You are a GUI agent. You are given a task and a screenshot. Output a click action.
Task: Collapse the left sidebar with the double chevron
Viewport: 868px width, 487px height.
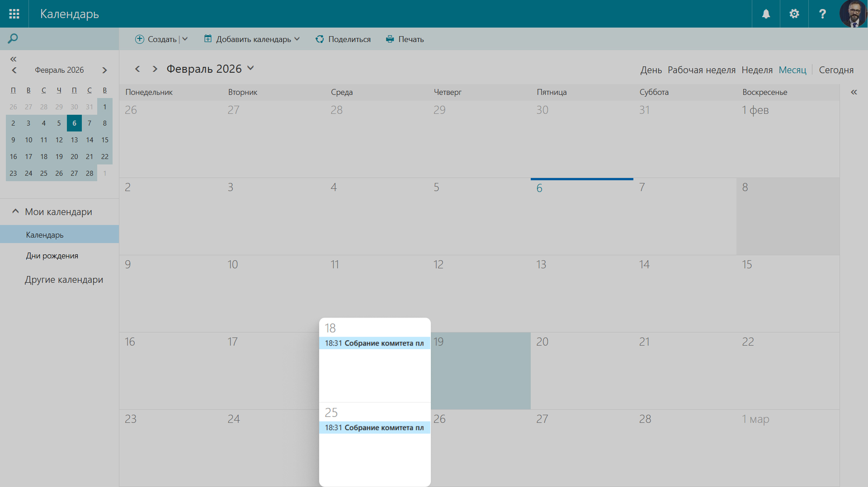pyautogui.click(x=13, y=59)
